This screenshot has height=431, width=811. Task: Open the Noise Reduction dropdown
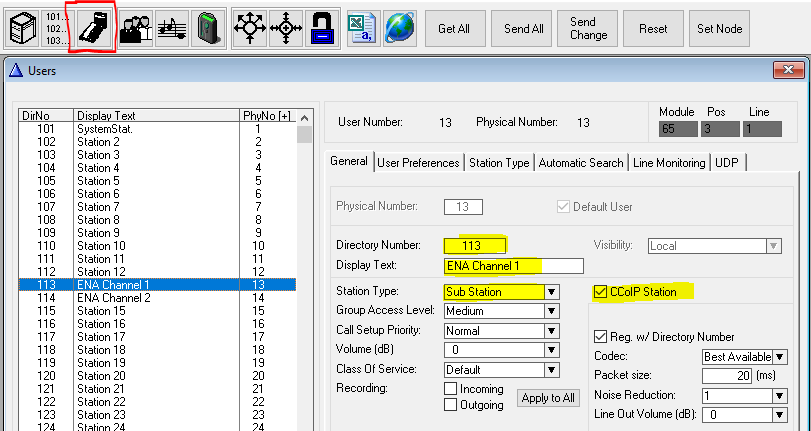pyautogui.click(x=780, y=396)
